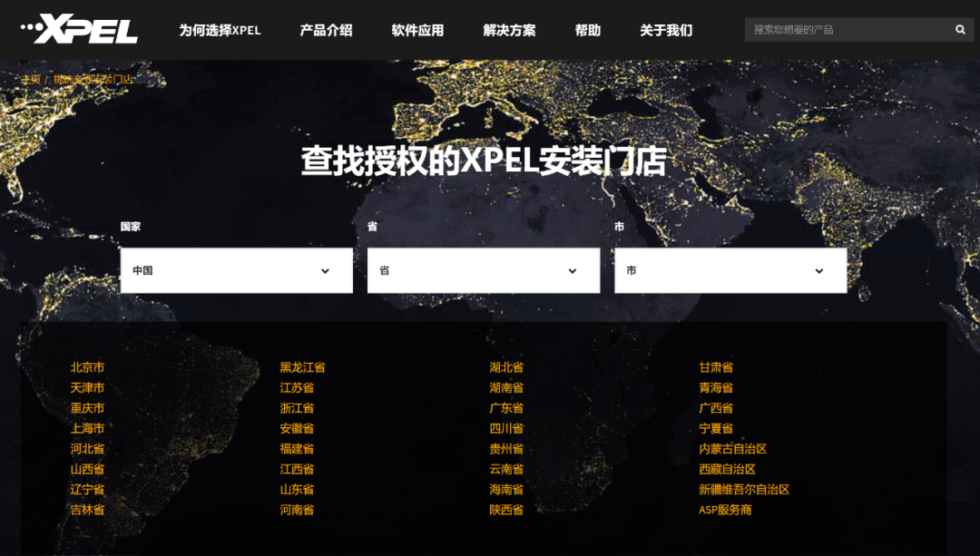The image size is (980, 556).
Task: Select 内蒙古自治区 from the list
Action: 732,449
